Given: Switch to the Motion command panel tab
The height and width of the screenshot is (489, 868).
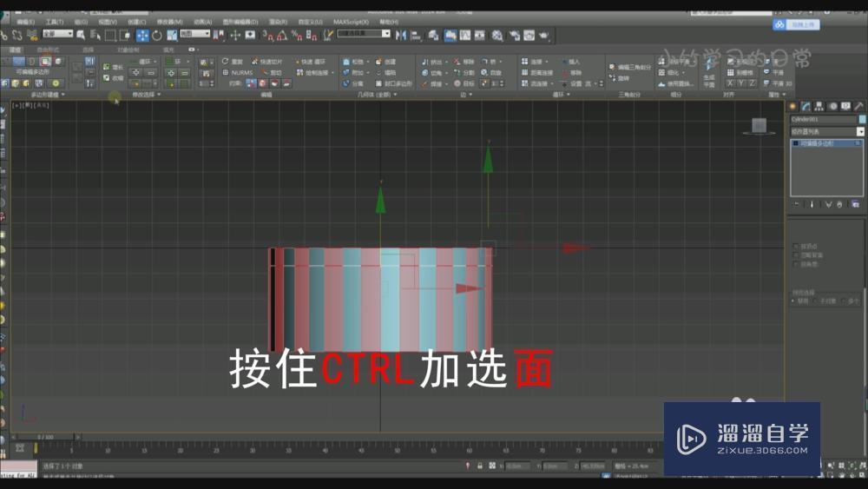Looking at the screenshot, I should pos(832,106).
